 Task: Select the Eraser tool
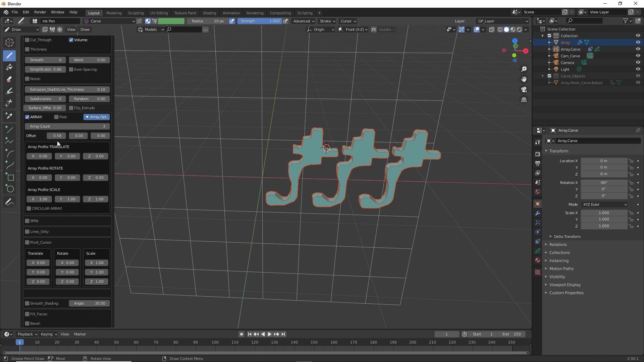tap(9, 79)
